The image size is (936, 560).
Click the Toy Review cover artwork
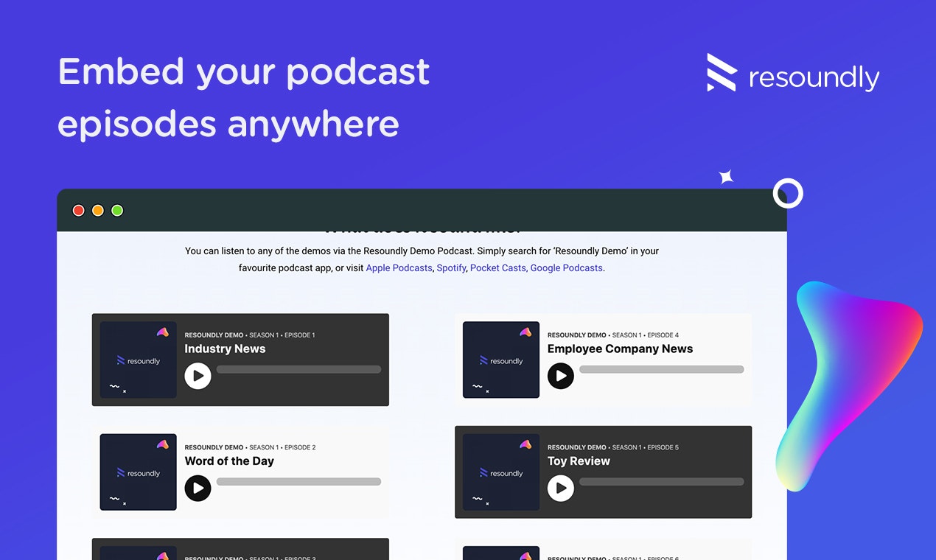click(501, 472)
